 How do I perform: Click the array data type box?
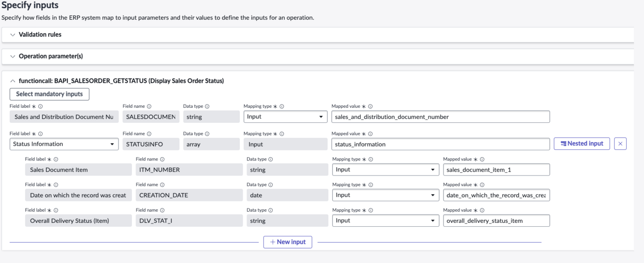point(211,144)
